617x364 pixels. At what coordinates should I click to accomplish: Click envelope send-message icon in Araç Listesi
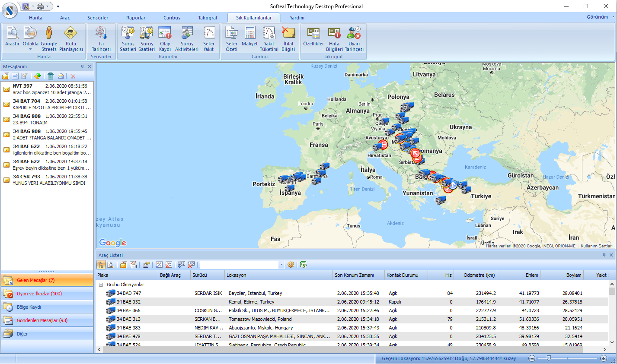click(123, 265)
